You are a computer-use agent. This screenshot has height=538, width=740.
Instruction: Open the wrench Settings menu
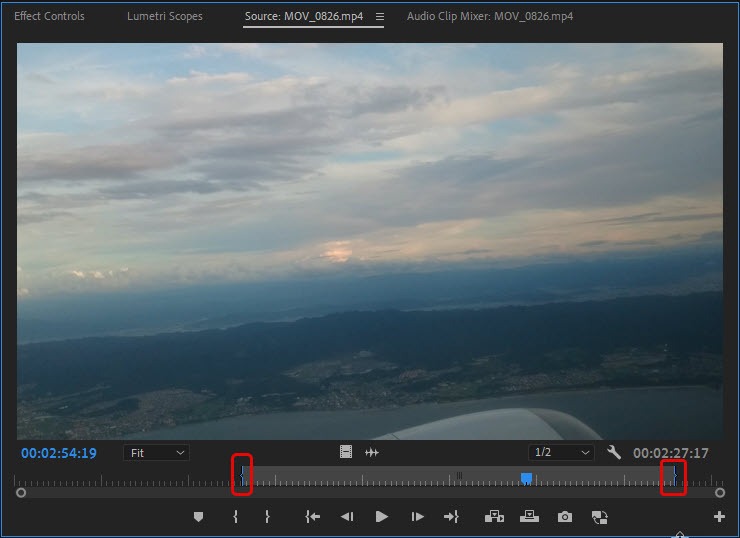click(x=614, y=453)
